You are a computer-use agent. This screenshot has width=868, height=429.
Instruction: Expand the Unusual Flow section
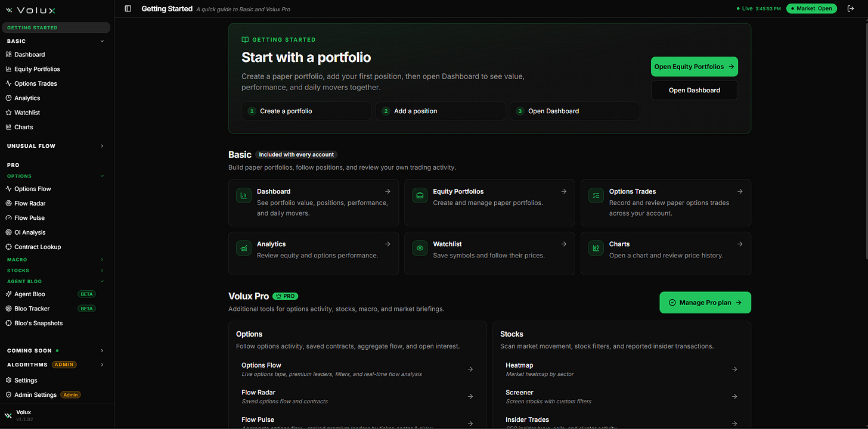(57, 146)
